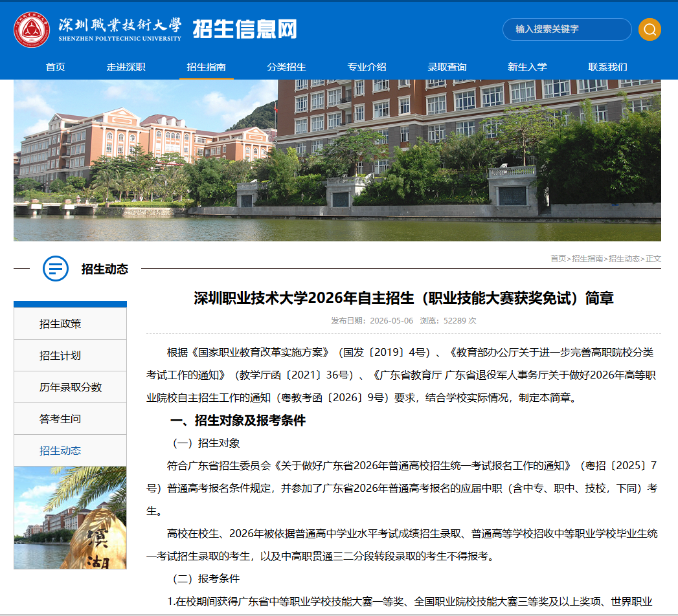Click the publish date 2026-05-06 text

(x=391, y=320)
